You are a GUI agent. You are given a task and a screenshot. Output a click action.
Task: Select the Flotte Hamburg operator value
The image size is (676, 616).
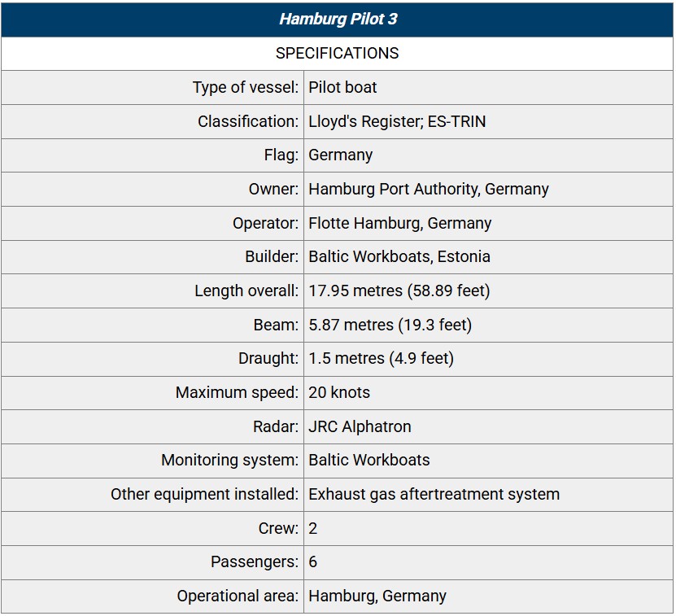[x=399, y=224]
